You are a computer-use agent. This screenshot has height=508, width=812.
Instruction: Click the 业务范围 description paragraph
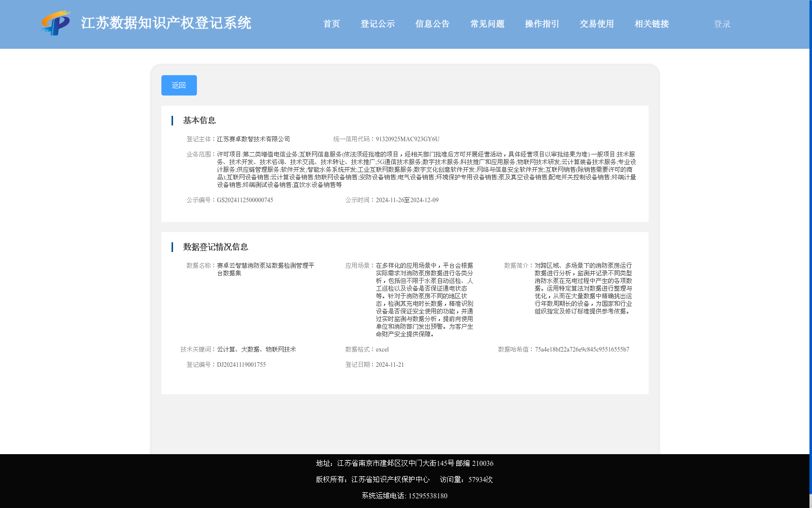coord(426,170)
